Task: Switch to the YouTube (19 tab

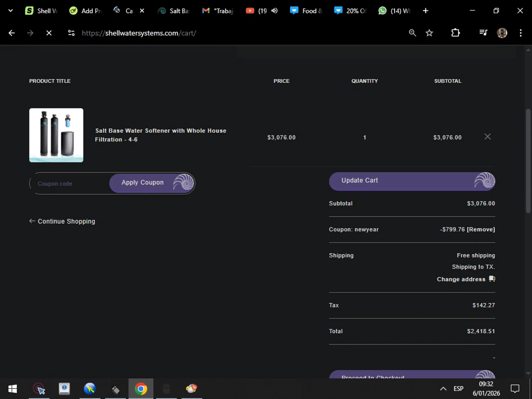Action: (x=256, y=11)
